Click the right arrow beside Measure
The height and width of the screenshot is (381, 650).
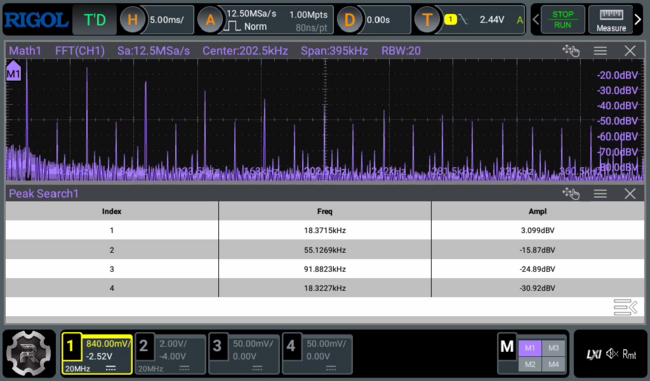638,19
